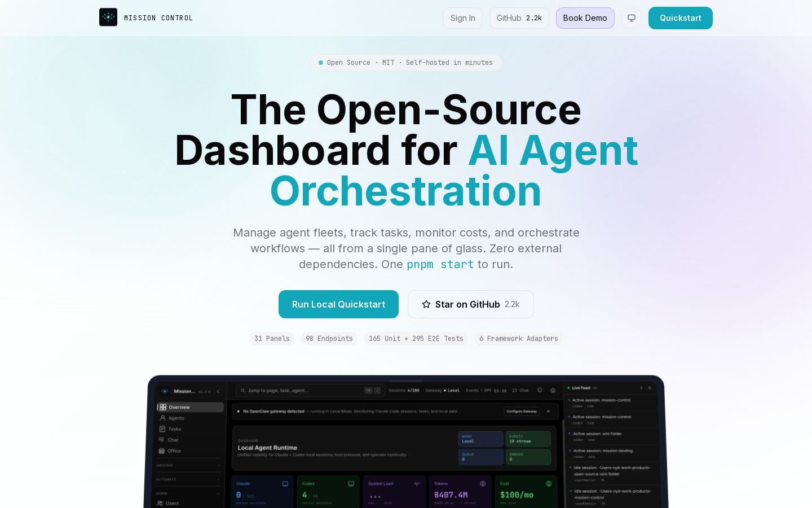The width and height of the screenshot is (812, 508).
Task: Click the star icon on GitHub button
Action: click(x=426, y=304)
